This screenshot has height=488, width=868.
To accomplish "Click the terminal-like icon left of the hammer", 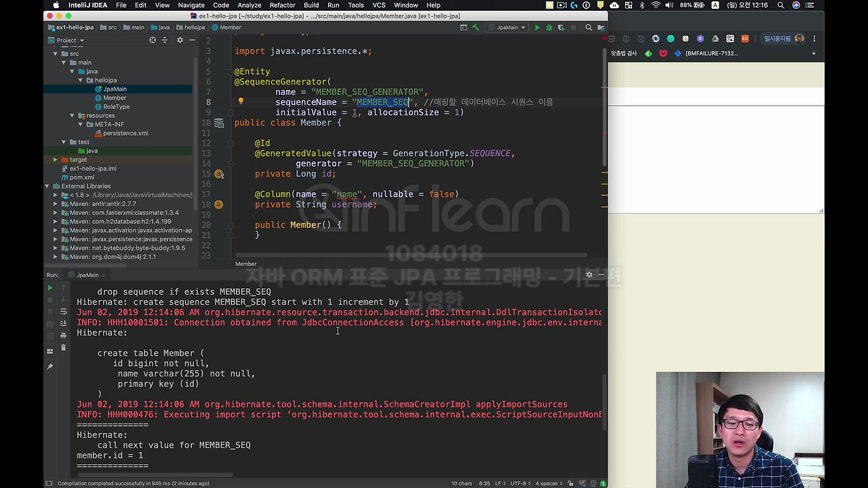I will 464,28.
